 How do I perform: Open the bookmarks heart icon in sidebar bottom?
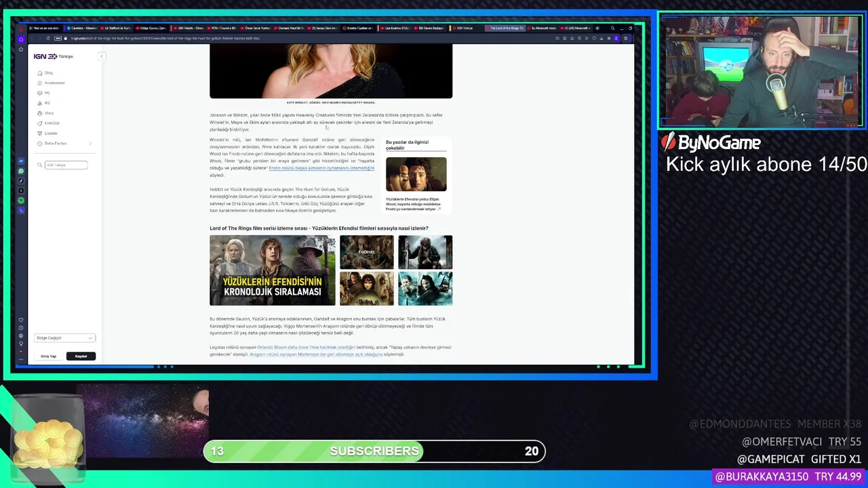[x=21, y=320]
